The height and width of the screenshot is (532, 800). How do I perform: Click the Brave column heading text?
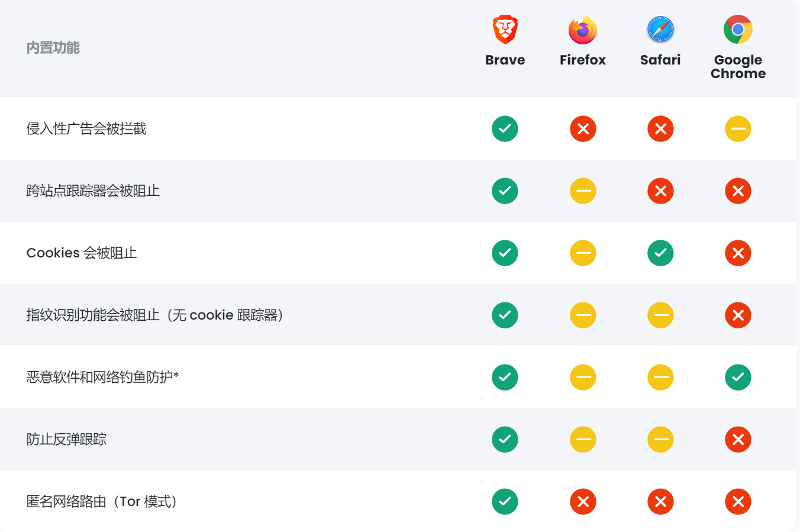[x=505, y=60]
